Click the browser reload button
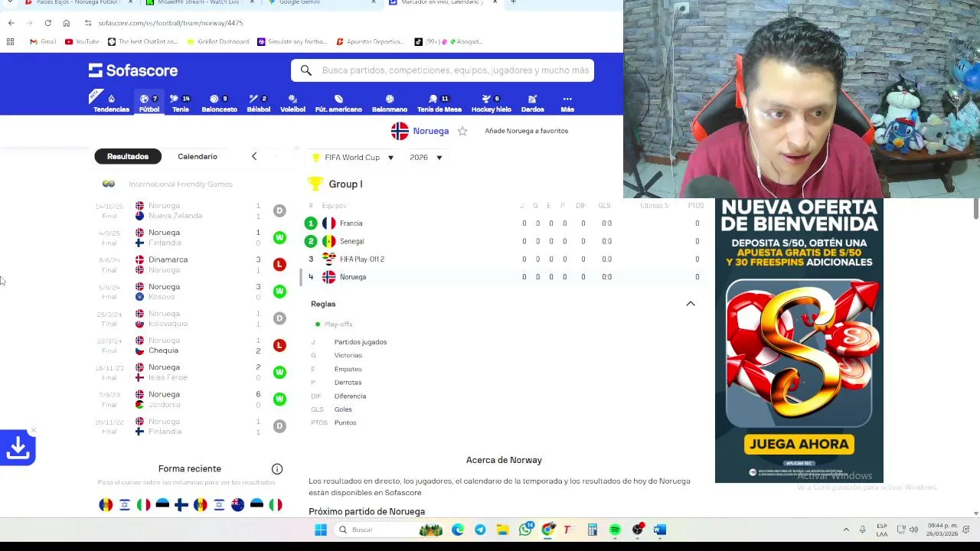Viewport: 980px width, 551px height. point(47,23)
